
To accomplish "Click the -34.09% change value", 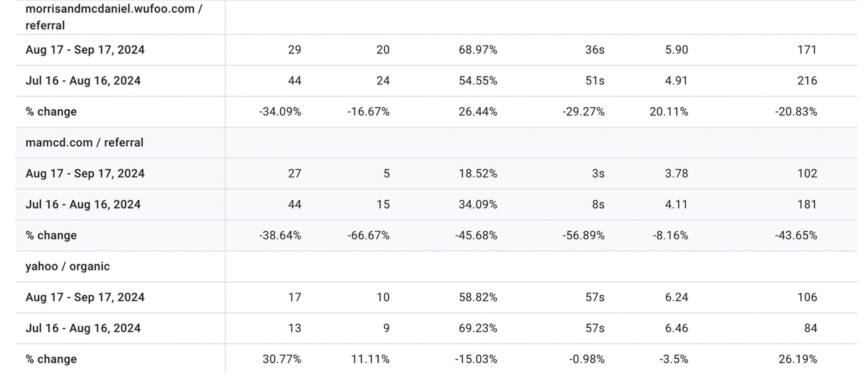I will 280,112.
